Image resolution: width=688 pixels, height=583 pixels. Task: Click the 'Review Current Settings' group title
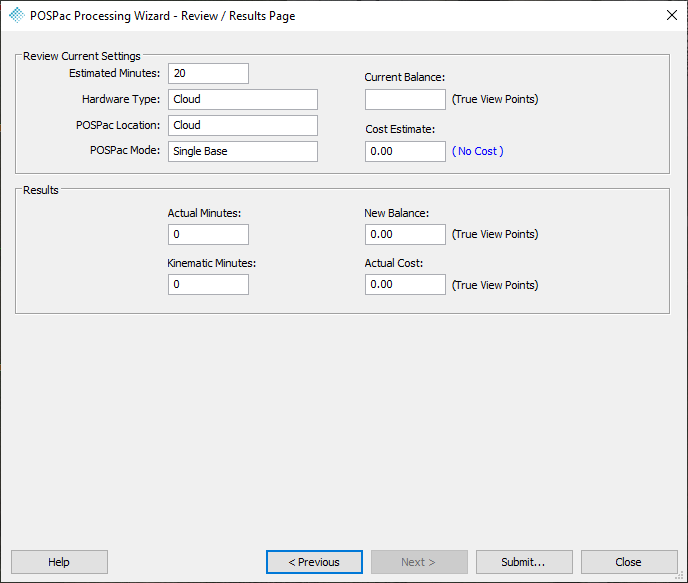tap(82, 56)
